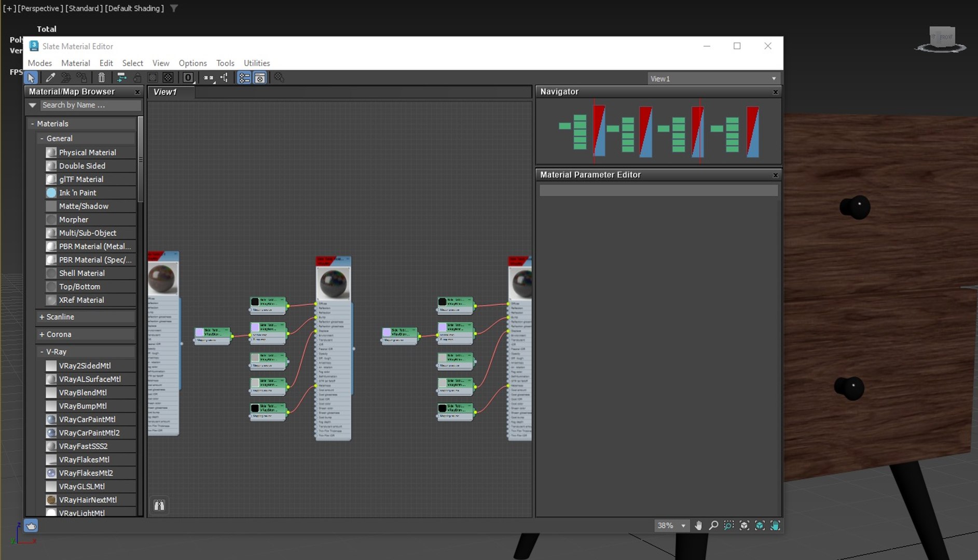Click the Pan to Selected icon

coord(775,526)
